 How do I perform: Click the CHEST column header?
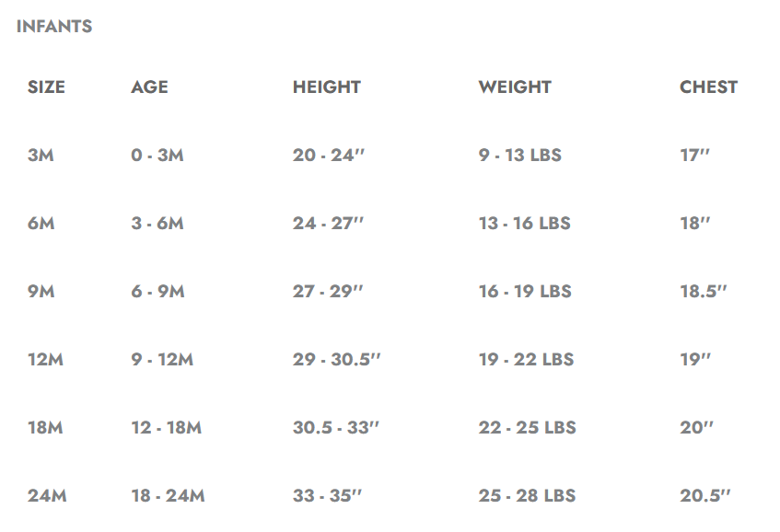tap(708, 87)
